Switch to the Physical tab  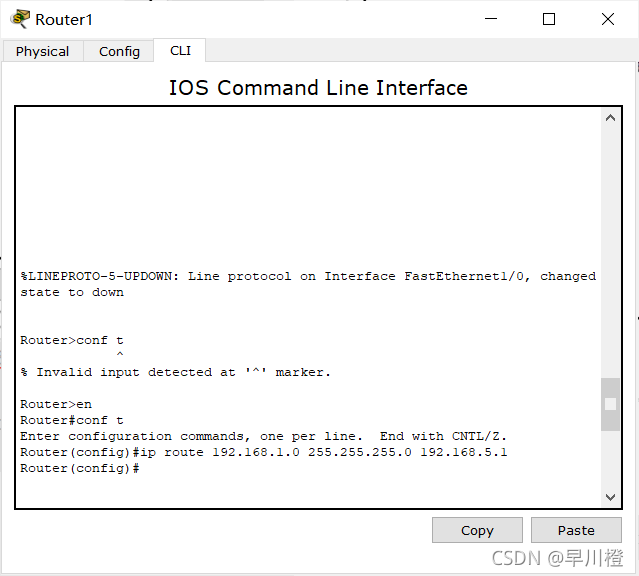tap(42, 51)
